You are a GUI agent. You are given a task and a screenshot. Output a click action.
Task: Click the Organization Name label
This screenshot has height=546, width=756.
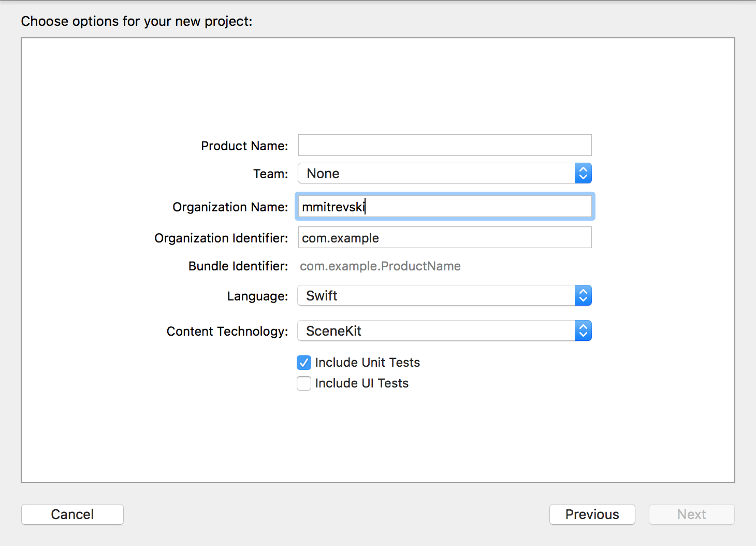click(x=230, y=207)
